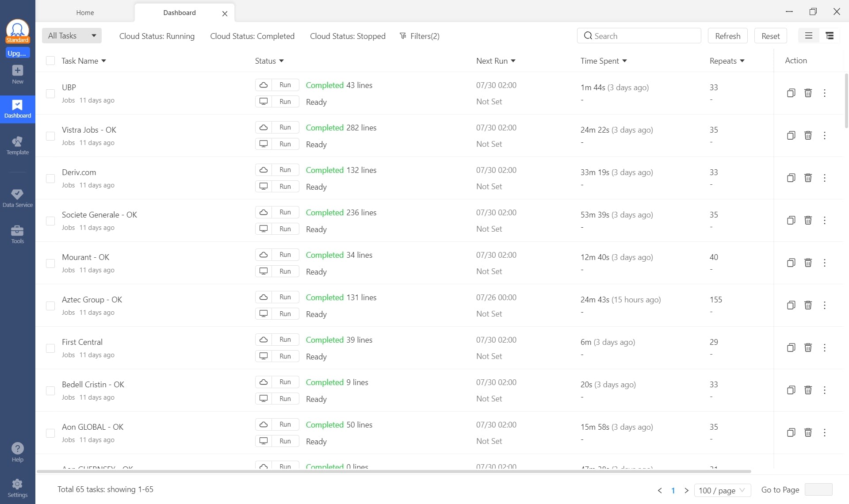Open the Settings gear in sidebar
849x504 pixels.
pos(18,488)
